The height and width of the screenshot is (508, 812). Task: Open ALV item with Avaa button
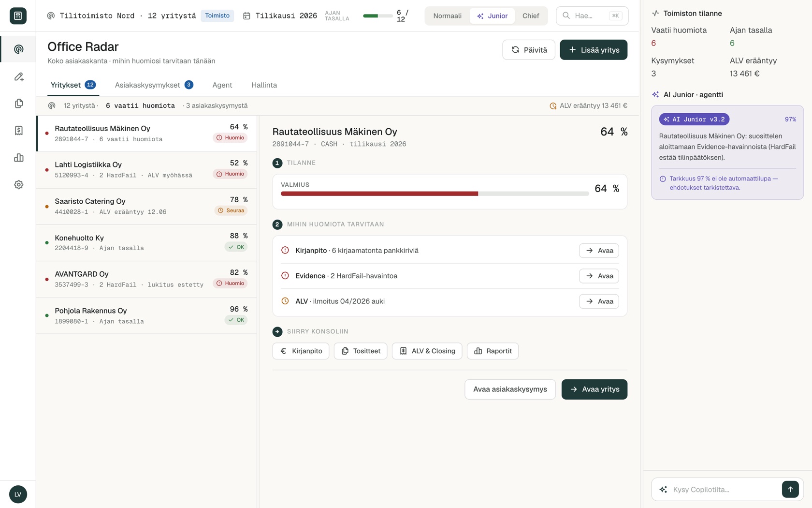[599, 301]
